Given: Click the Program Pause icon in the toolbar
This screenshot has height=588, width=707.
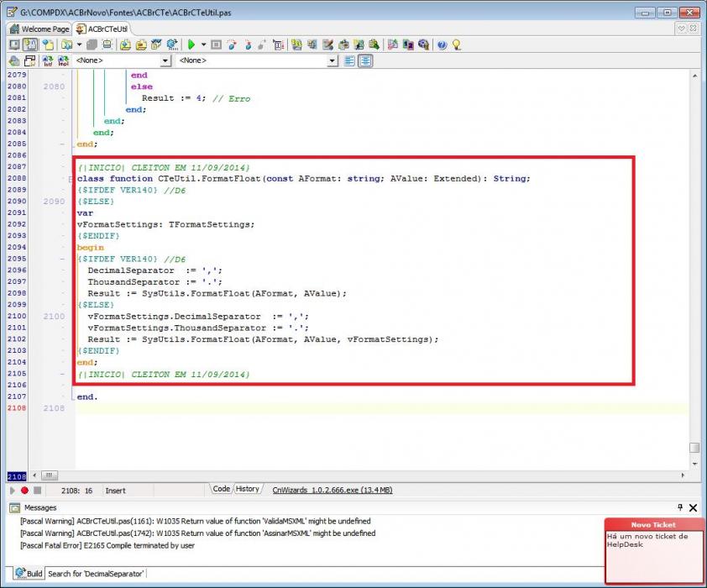Looking at the screenshot, I should pos(216,45).
